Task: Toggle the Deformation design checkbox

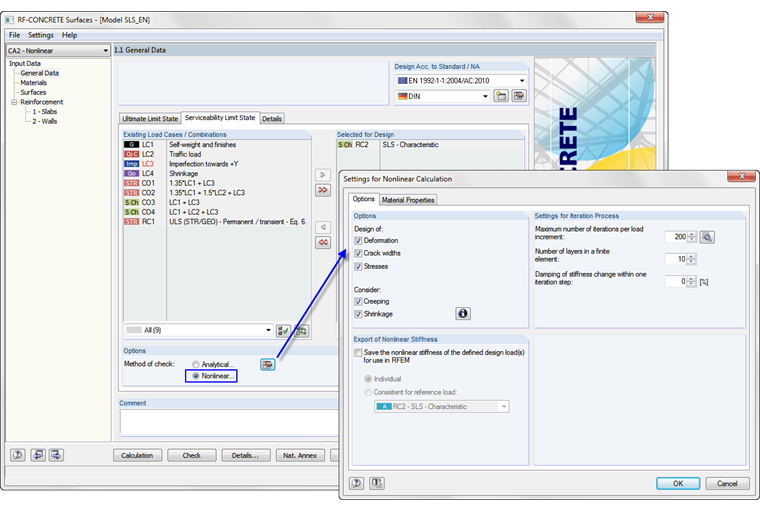Action: (358, 240)
